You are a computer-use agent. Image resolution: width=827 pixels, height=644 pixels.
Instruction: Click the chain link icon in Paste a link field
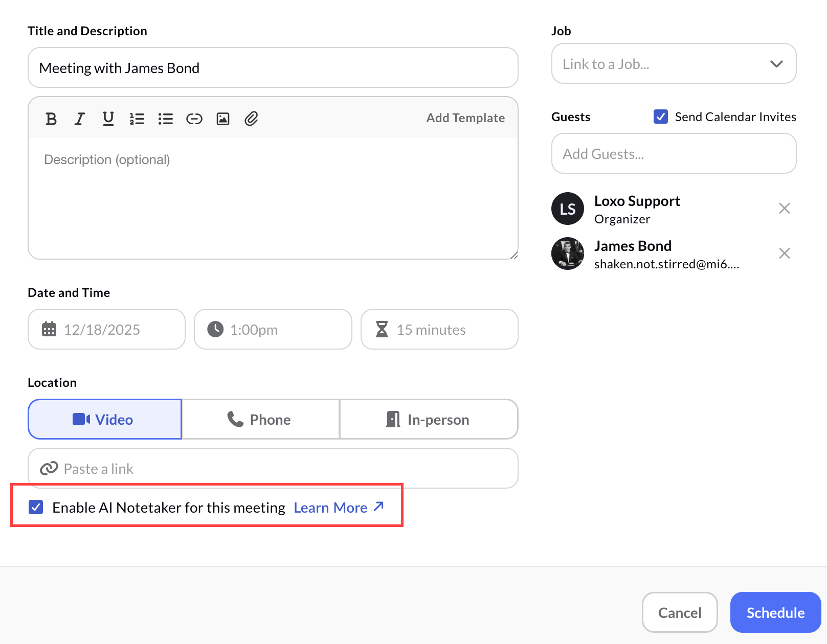tap(49, 468)
